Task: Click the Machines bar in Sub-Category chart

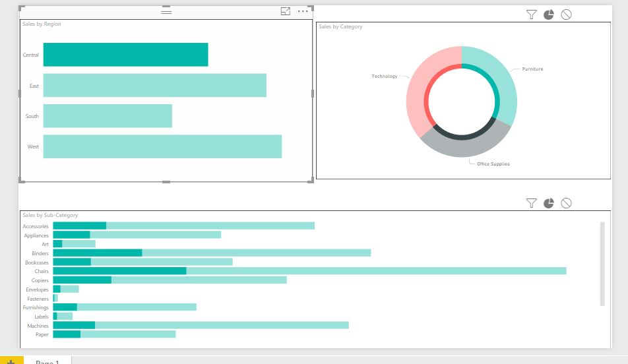Action: tap(201, 326)
